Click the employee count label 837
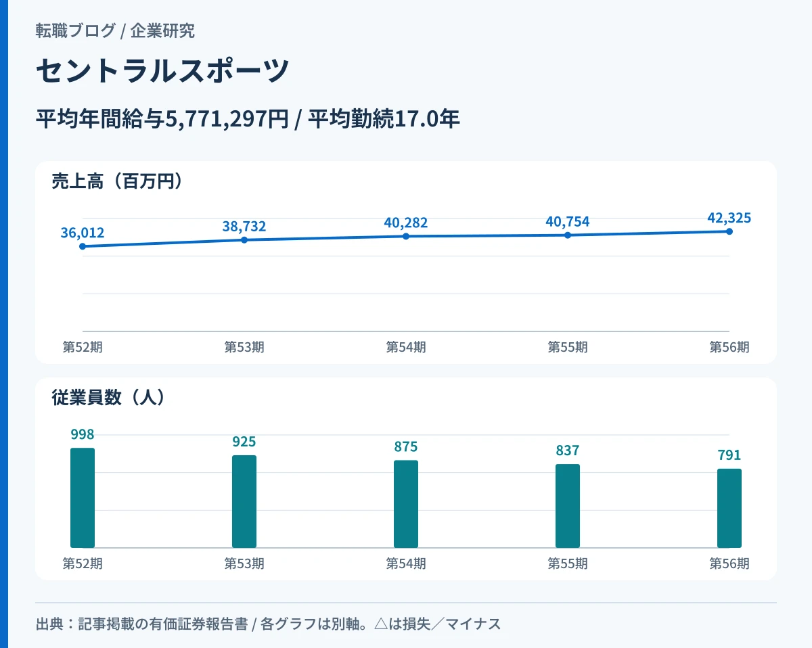Screen dimensions: 812x648 coord(568,450)
